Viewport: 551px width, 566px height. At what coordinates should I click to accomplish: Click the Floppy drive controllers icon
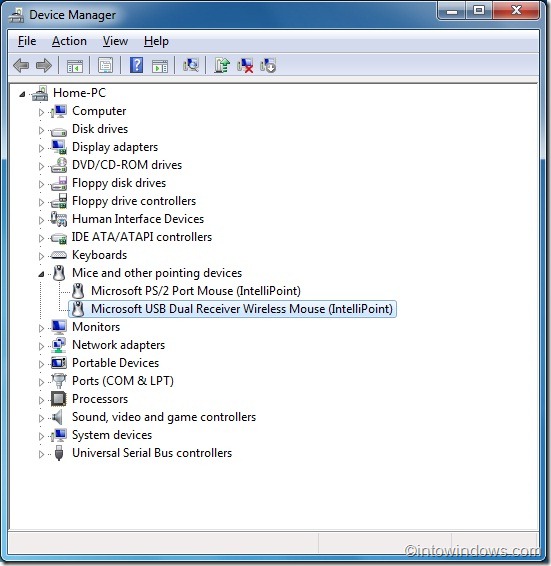58,201
